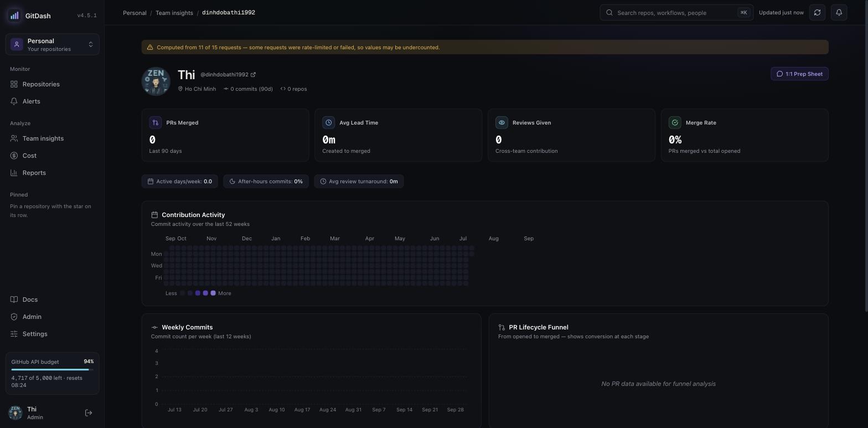Image resolution: width=868 pixels, height=428 pixels.
Task: Click the Avg Lead Time clock icon
Action: pyautogui.click(x=329, y=123)
